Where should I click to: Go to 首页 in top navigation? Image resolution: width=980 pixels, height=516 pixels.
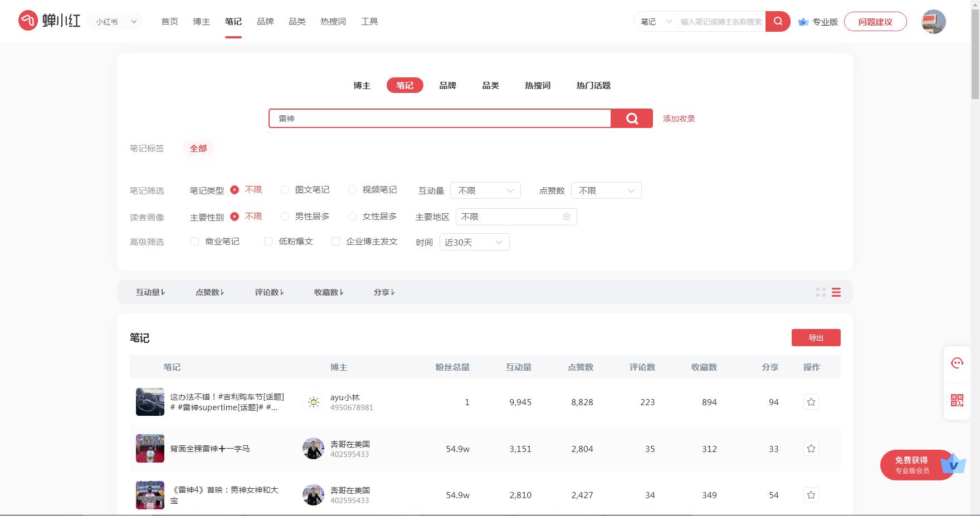click(169, 22)
